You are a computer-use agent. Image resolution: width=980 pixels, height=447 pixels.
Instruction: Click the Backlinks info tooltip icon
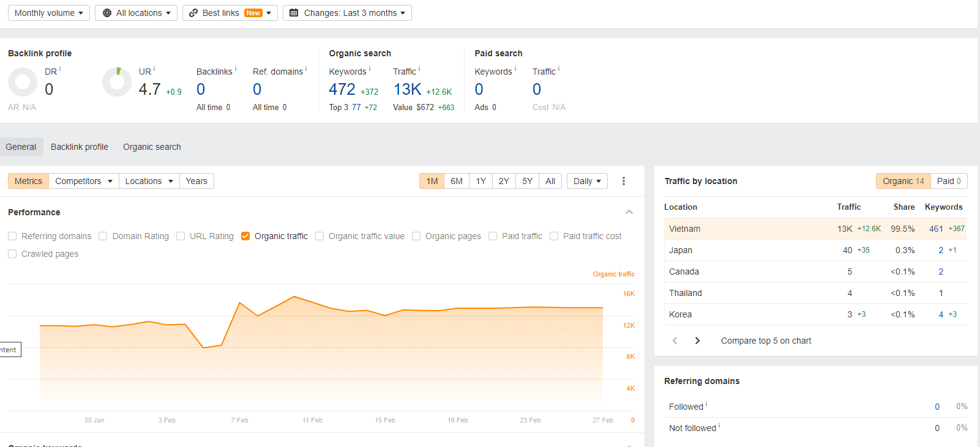coord(236,69)
